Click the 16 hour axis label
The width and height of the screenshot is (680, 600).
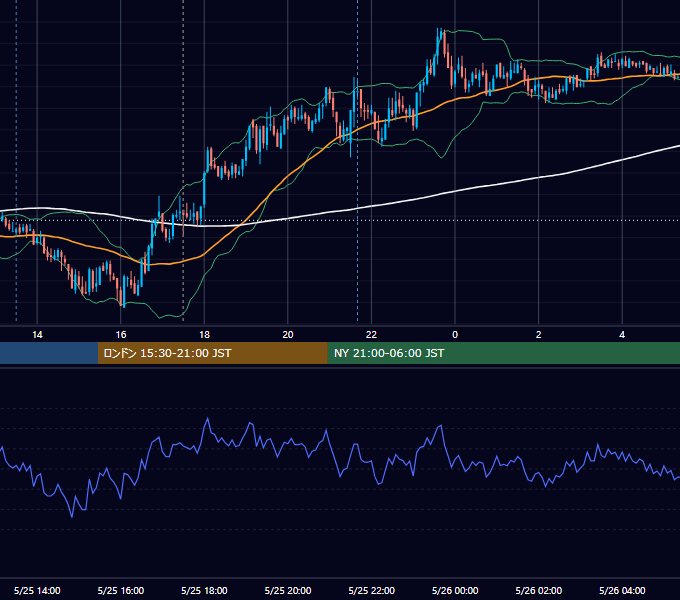pos(121,335)
